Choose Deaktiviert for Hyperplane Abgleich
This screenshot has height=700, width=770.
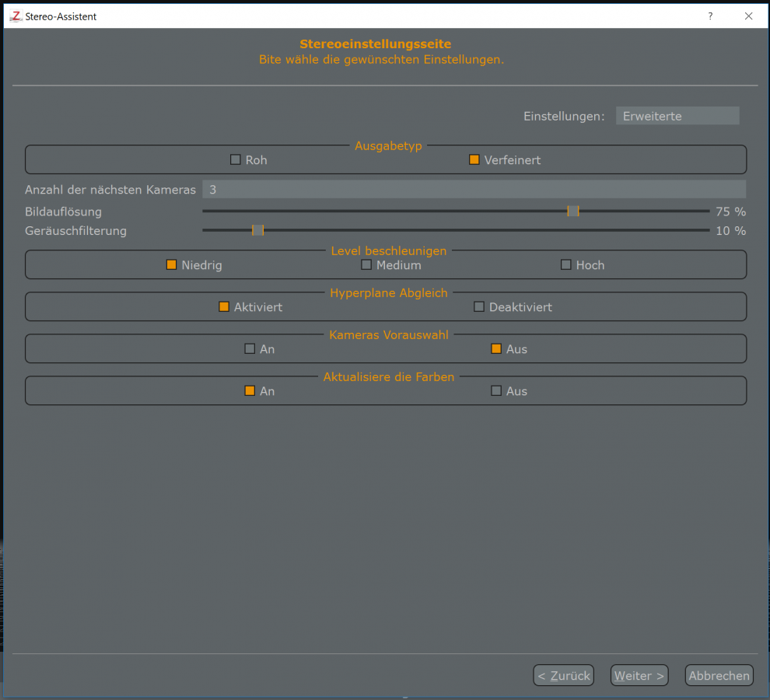[479, 307]
